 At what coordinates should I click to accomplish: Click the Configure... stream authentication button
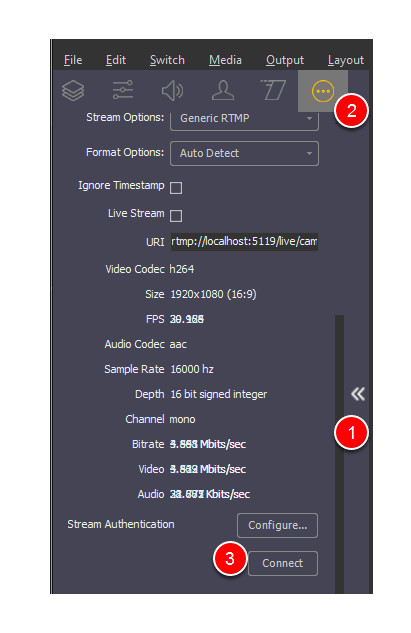(277, 525)
